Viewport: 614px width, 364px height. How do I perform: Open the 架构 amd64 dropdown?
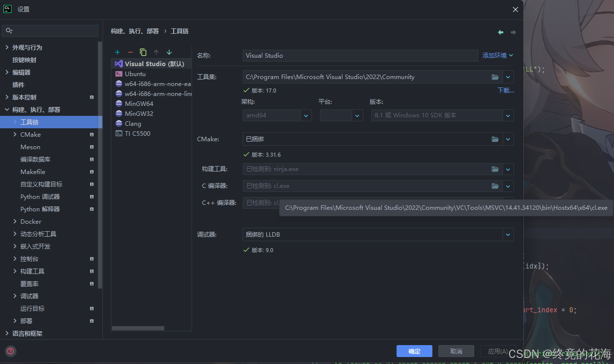(306, 115)
